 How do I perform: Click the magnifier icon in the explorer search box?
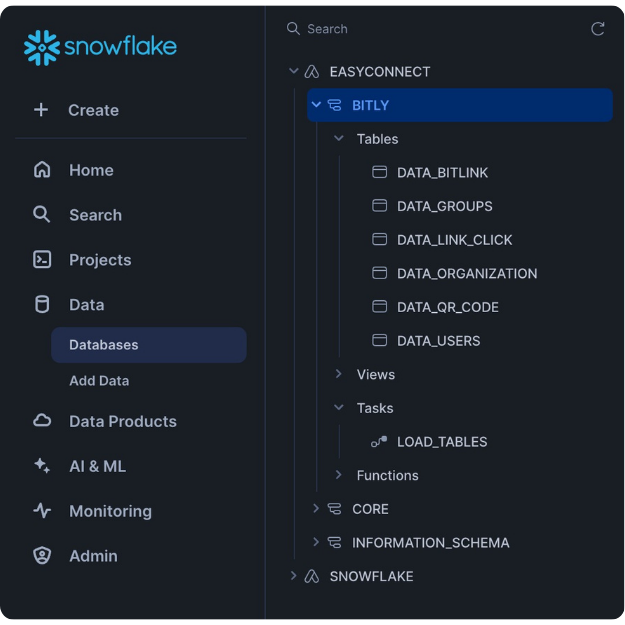[x=293, y=29]
